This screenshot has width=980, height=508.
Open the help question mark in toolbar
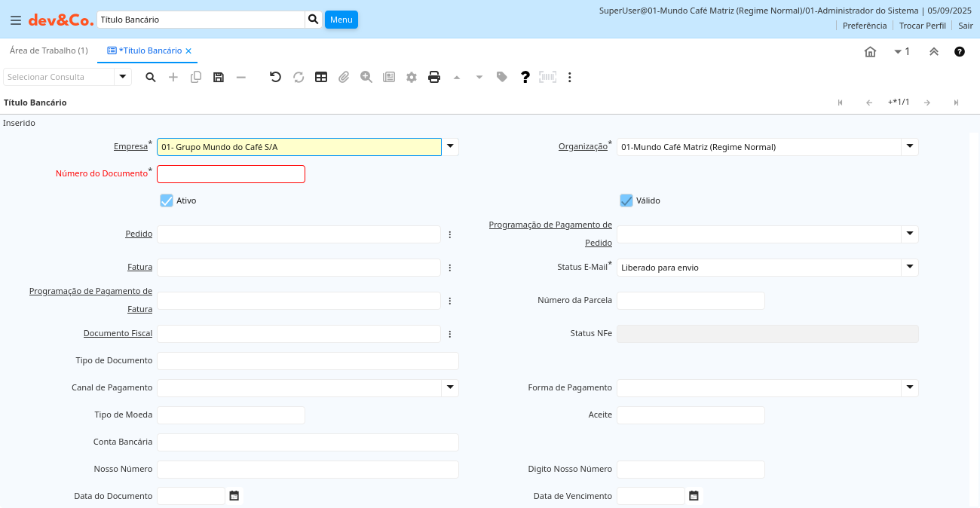(525, 77)
